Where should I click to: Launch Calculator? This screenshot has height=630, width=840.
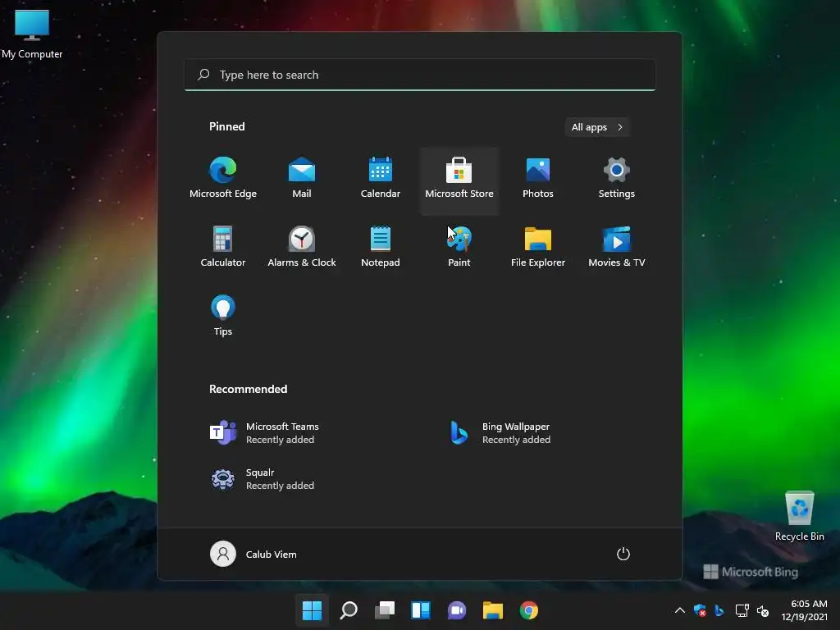pos(223,247)
